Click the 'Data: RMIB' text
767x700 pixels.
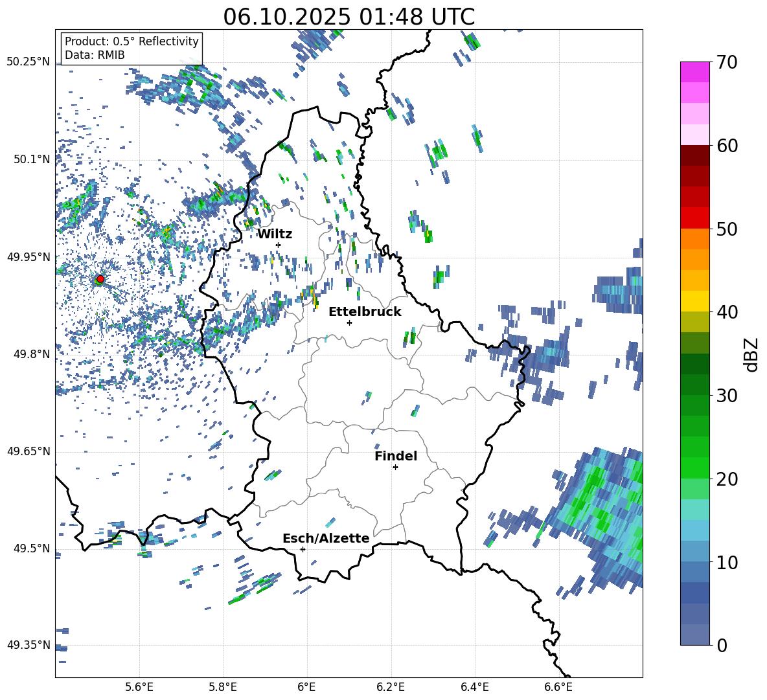[x=95, y=55]
